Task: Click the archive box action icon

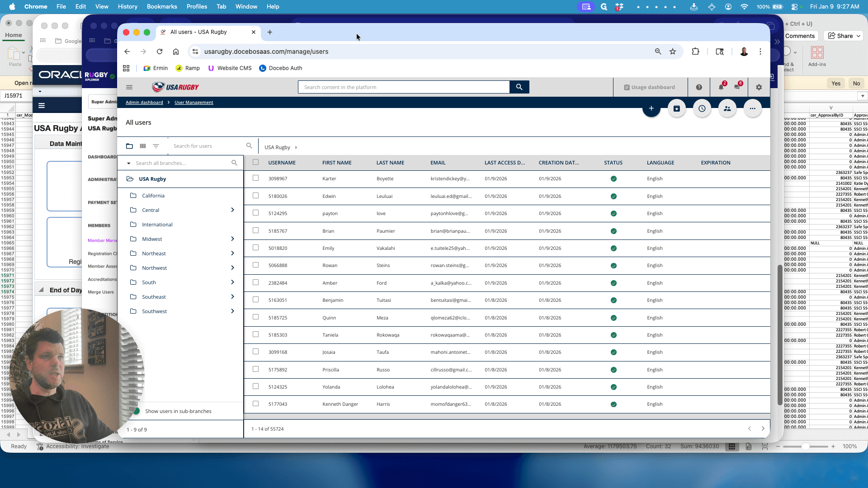Action: coord(677,108)
